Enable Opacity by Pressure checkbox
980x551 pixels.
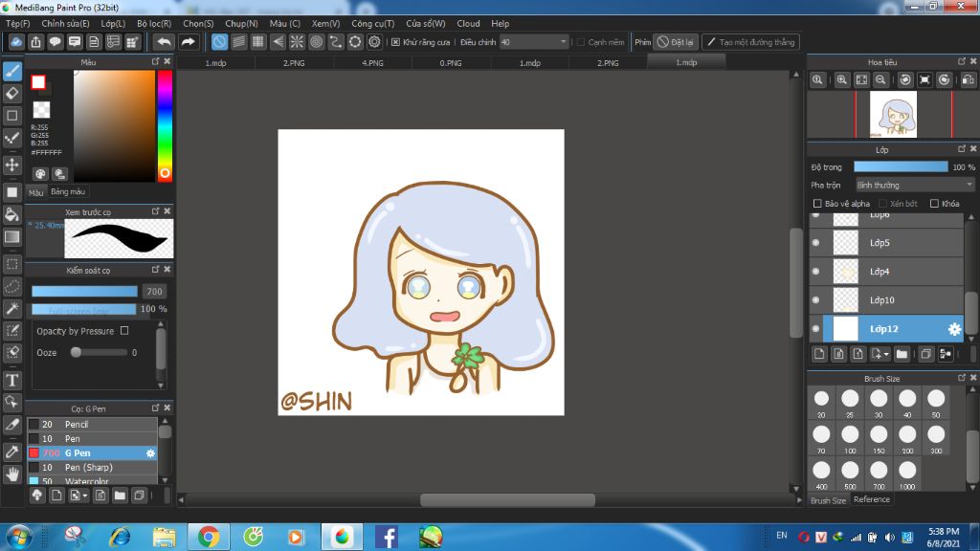point(124,330)
